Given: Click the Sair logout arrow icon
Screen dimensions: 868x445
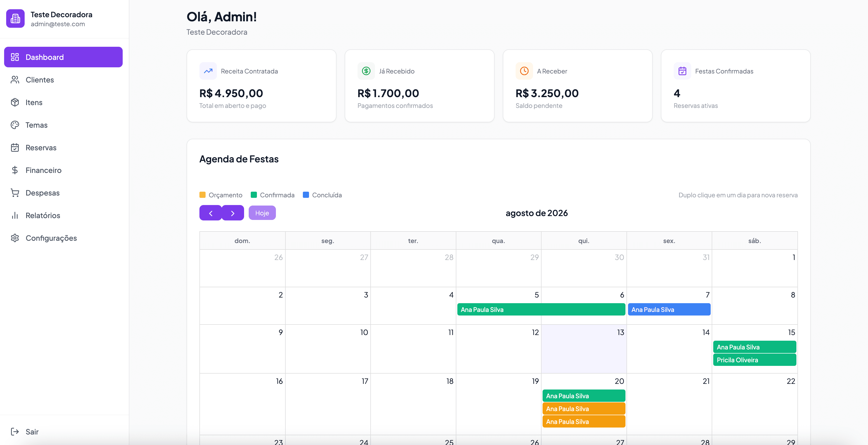Looking at the screenshot, I should coord(15,431).
